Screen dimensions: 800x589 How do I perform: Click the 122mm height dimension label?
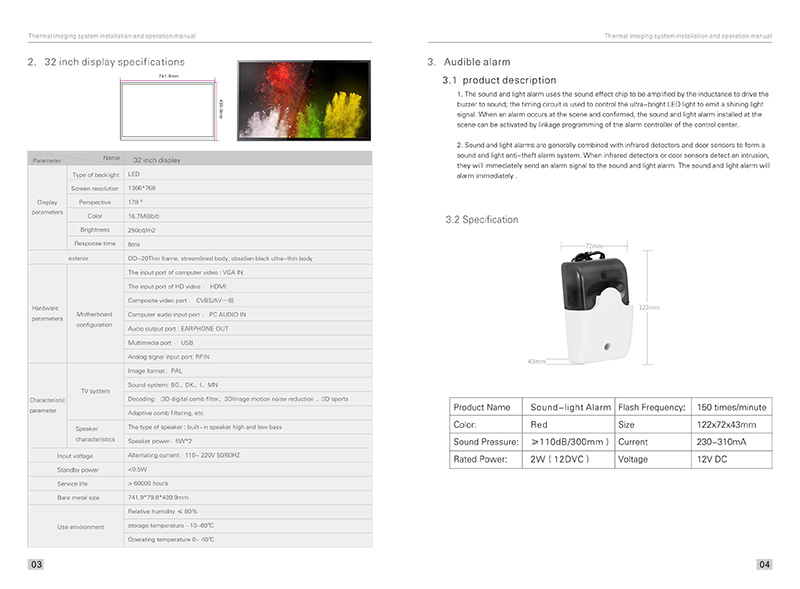(x=649, y=307)
